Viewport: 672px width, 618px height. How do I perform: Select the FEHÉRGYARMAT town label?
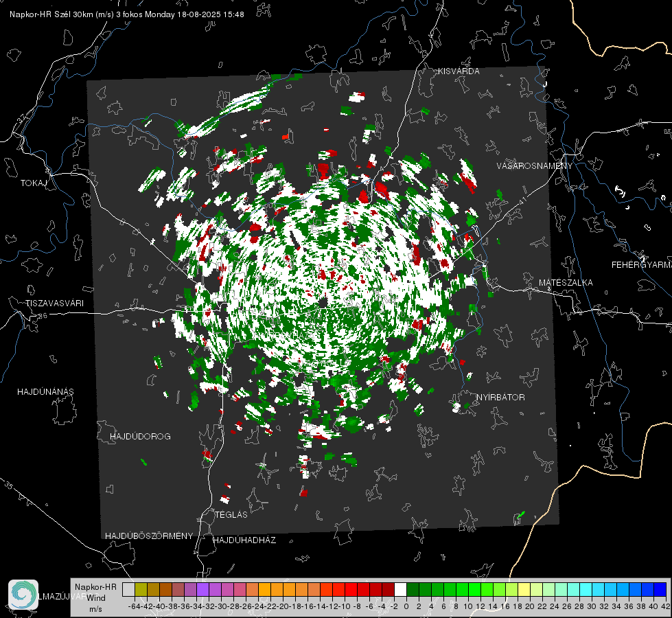641,265
